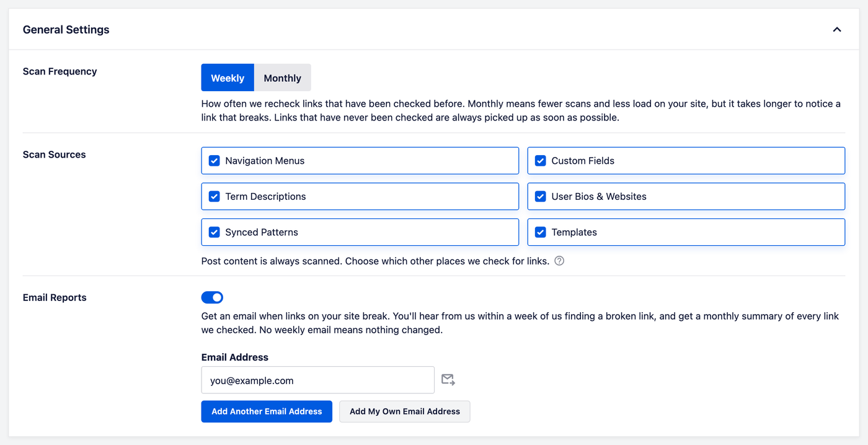Click the Email Reports label
The width and height of the screenshot is (868, 445).
pos(55,297)
